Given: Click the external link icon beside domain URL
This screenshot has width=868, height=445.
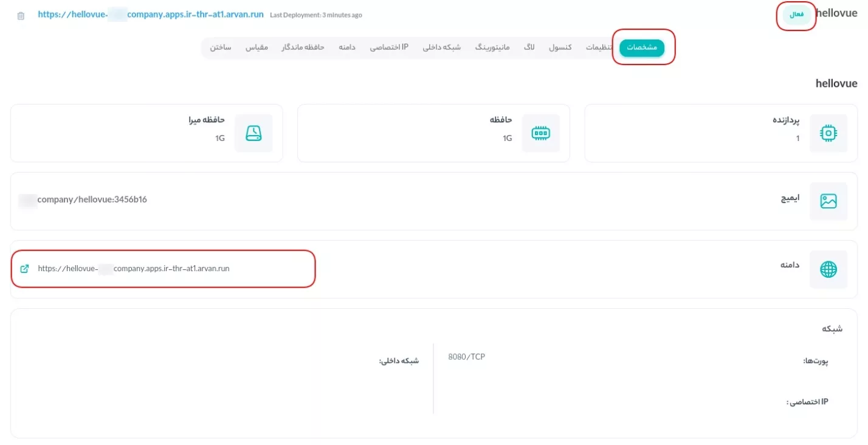Looking at the screenshot, I should coord(24,268).
